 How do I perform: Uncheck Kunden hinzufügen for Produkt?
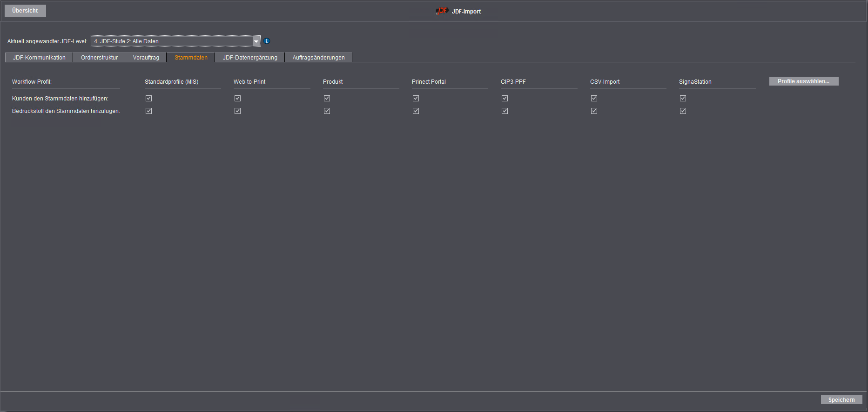coord(327,99)
